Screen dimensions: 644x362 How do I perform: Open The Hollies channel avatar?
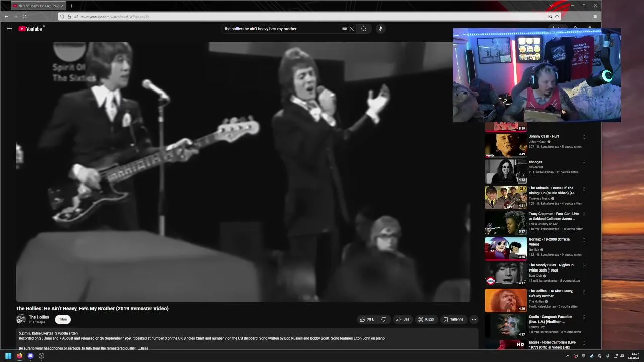click(x=21, y=319)
